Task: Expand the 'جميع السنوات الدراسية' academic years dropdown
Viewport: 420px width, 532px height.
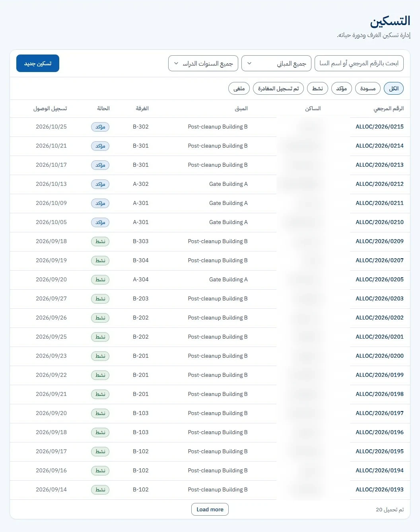Action: coord(203,63)
